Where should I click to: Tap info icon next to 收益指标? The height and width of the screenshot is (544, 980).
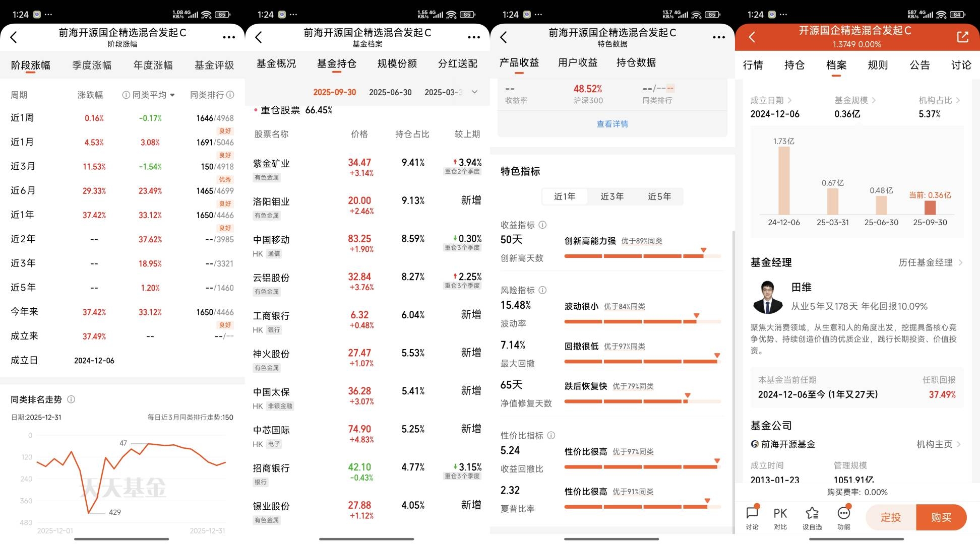coord(542,225)
